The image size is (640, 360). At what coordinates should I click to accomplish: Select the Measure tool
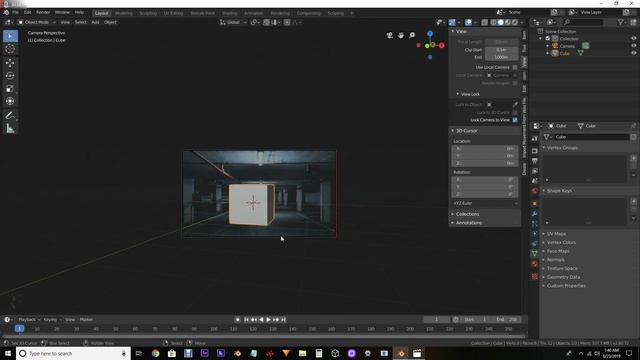(x=10, y=129)
